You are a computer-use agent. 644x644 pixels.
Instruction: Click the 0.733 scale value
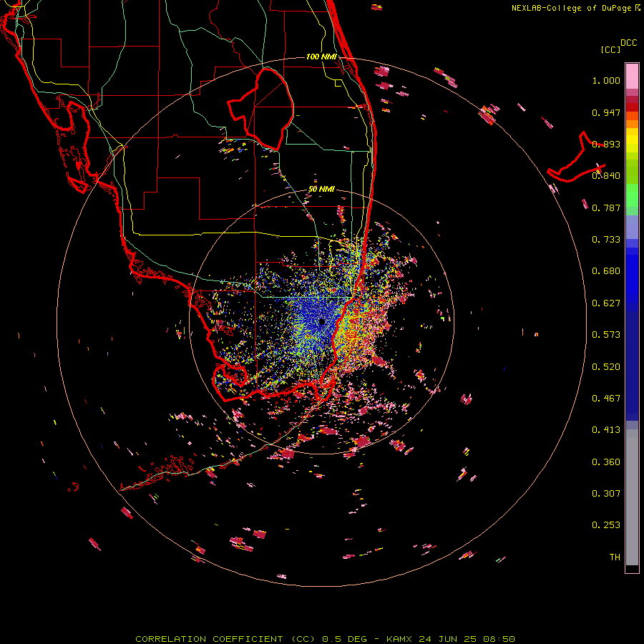pos(606,240)
